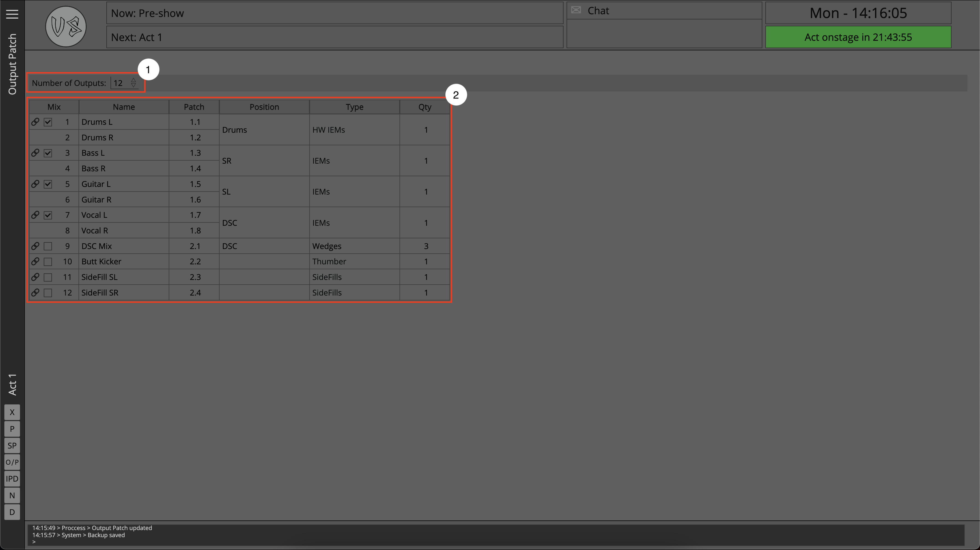
Task: Select the Butt Kicker name cell
Action: 124,262
